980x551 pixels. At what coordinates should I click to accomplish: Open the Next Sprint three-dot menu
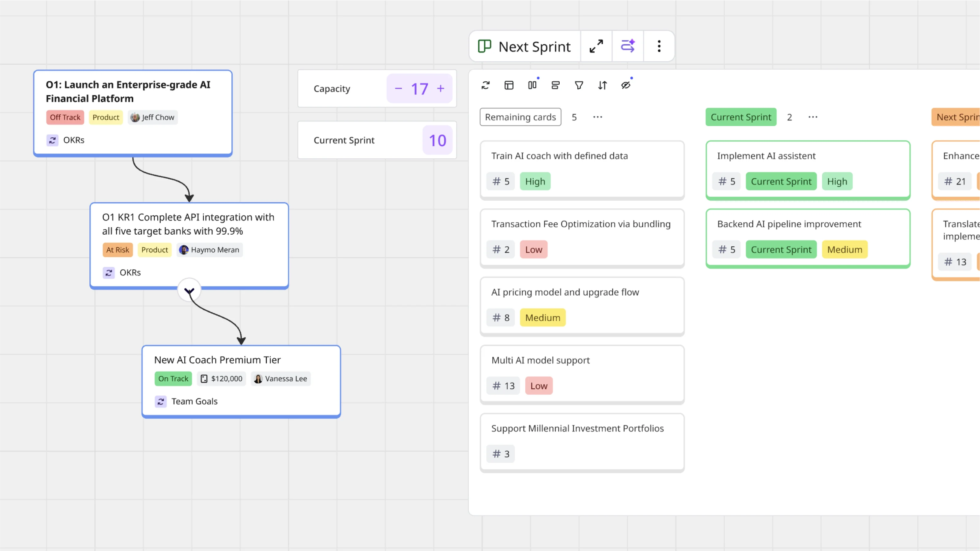(659, 47)
